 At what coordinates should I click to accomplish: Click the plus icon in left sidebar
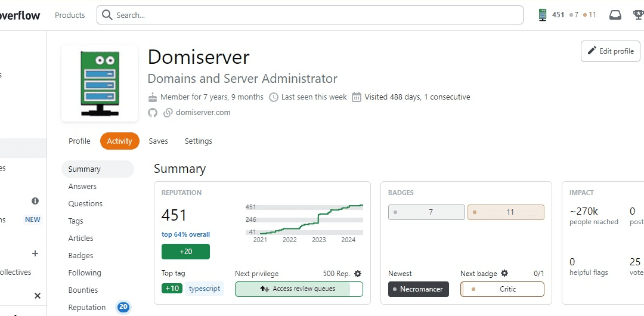[35, 253]
